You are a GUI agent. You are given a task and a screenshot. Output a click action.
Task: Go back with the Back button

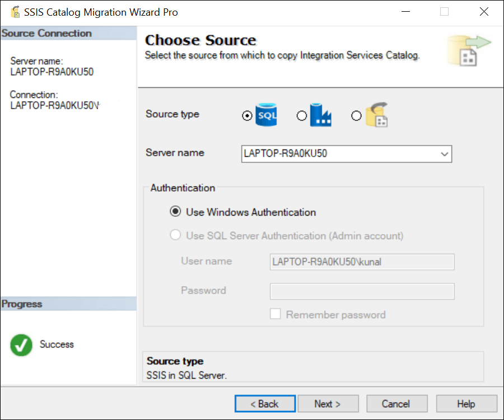tap(264, 404)
